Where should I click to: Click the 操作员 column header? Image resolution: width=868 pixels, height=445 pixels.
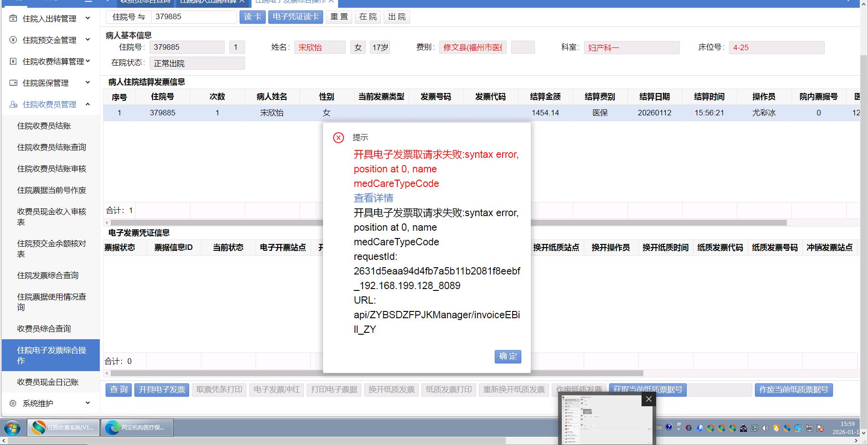click(764, 97)
